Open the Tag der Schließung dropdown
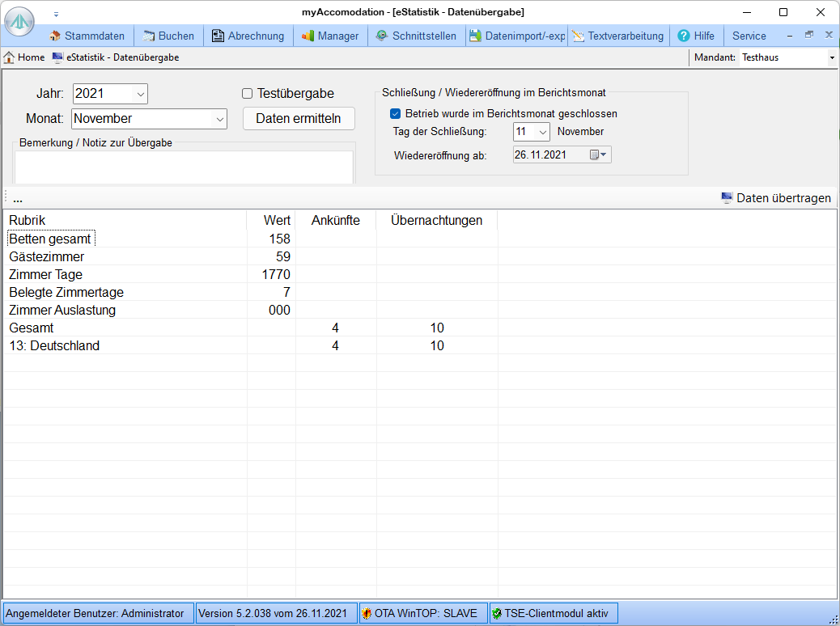This screenshot has width=840, height=626. [542, 132]
